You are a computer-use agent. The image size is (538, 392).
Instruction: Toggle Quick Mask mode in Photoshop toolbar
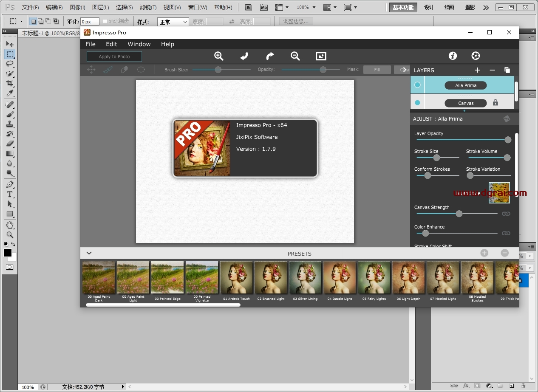pos(9,267)
